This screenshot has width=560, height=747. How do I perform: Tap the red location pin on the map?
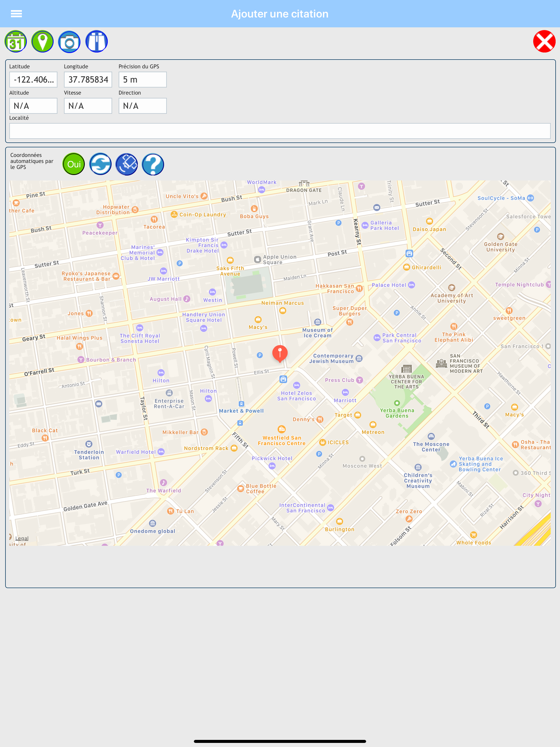(x=280, y=353)
